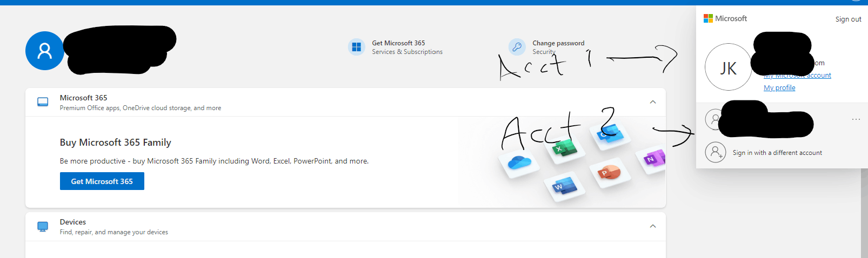Image resolution: width=868 pixels, height=258 pixels.
Task: Click the Outlook app tile
Action: (611, 133)
